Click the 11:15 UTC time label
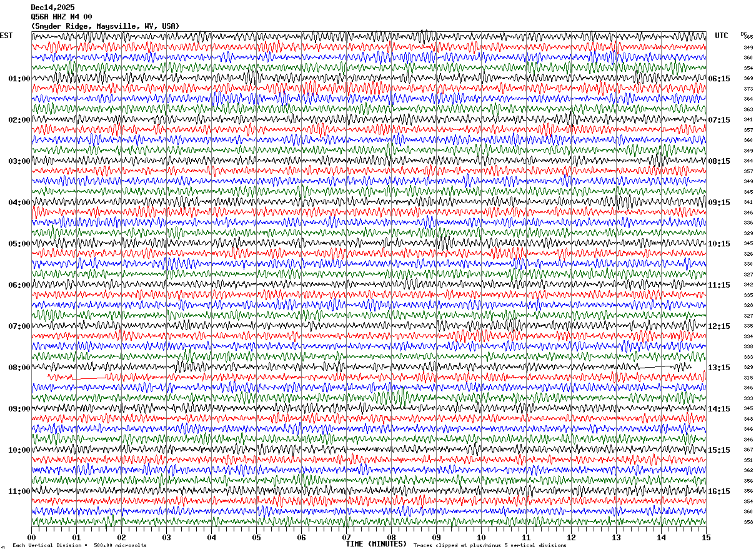The image size is (756, 554). tap(719, 285)
